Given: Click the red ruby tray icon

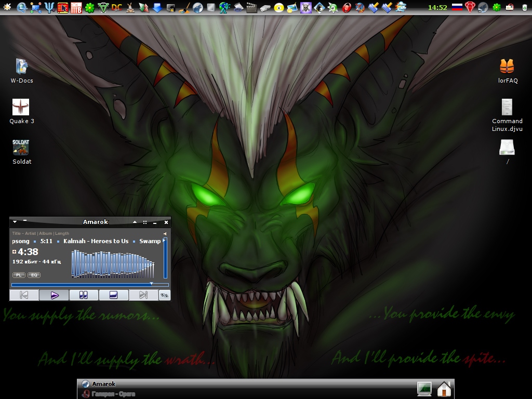Looking at the screenshot, I should coord(470,7).
